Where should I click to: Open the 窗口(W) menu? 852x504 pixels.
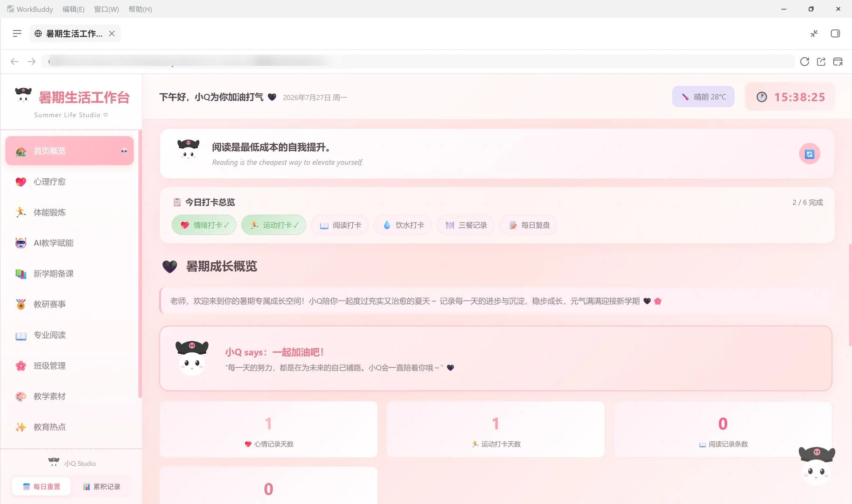tap(106, 9)
